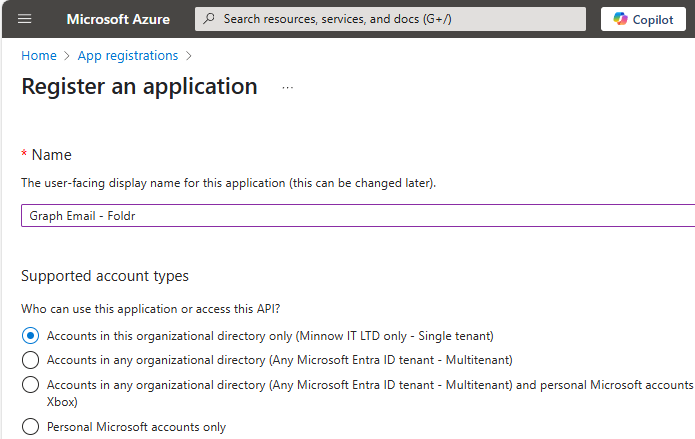Viewport: 695px width, 439px height.
Task: Open the hamburger portal menu
Action: point(24,19)
